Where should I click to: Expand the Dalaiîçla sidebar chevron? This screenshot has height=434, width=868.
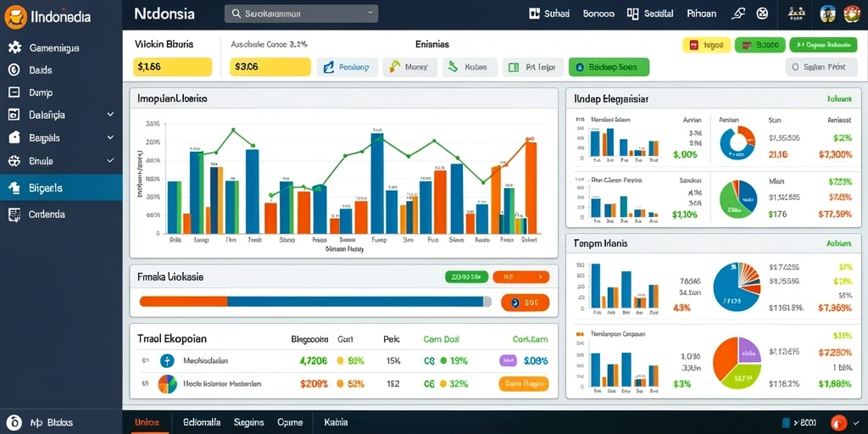tap(110, 114)
